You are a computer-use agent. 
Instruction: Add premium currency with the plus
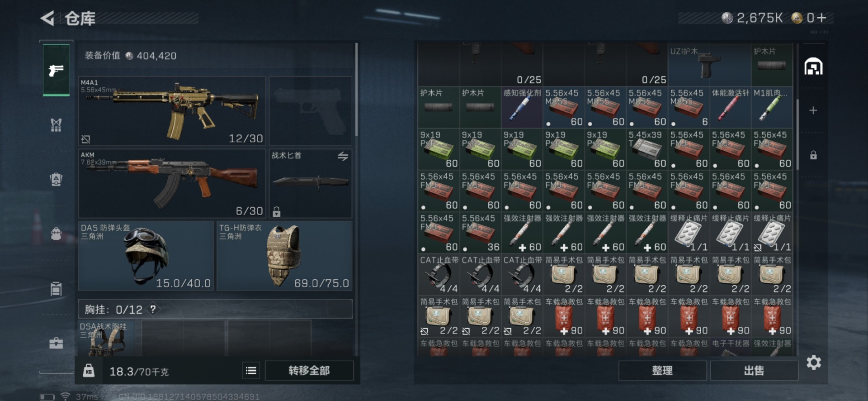[822, 18]
